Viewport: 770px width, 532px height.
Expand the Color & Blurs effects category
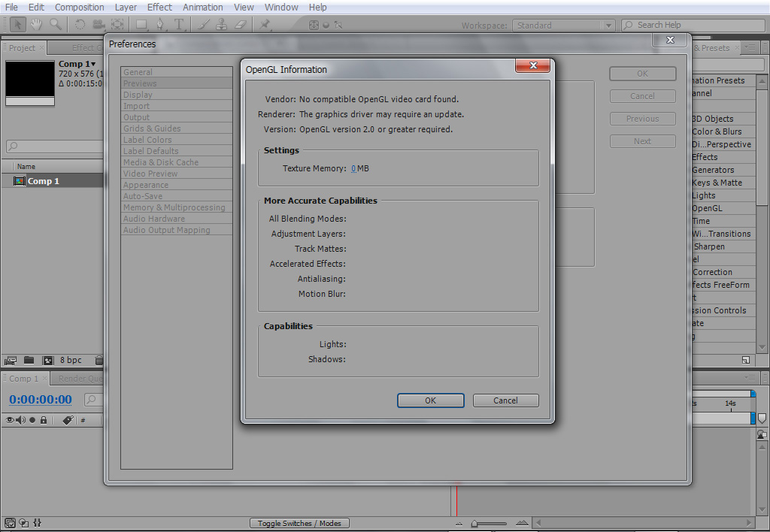(x=717, y=131)
